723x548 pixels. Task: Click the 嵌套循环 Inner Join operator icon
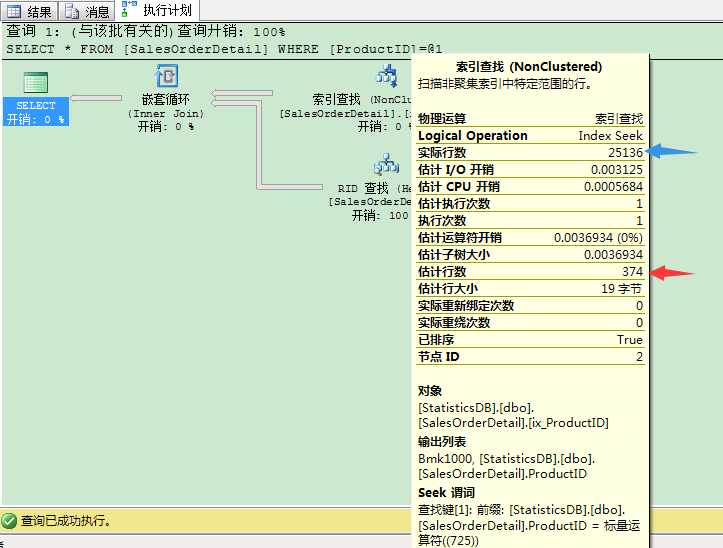pyautogui.click(x=166, y=76)
